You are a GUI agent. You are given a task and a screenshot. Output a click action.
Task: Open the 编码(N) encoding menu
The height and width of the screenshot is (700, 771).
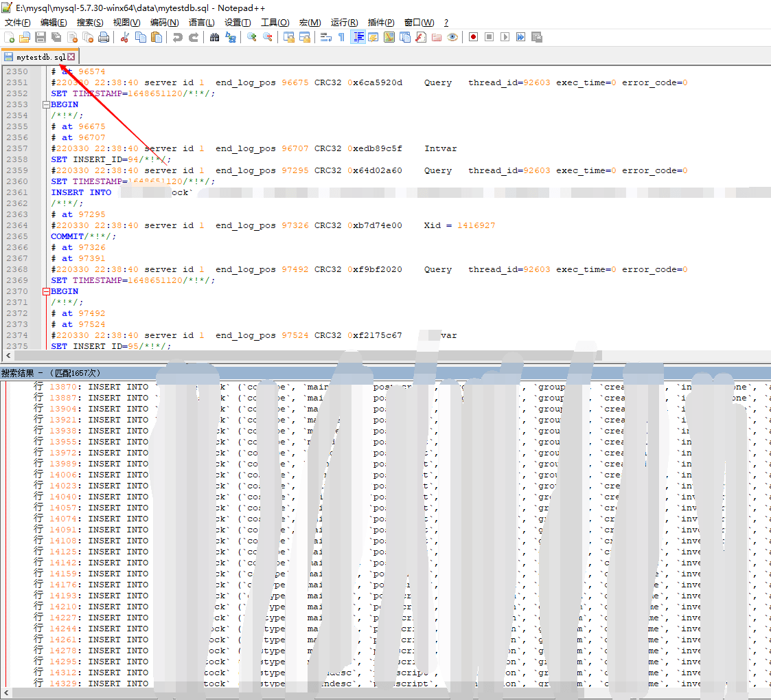(x=164, y=23)
